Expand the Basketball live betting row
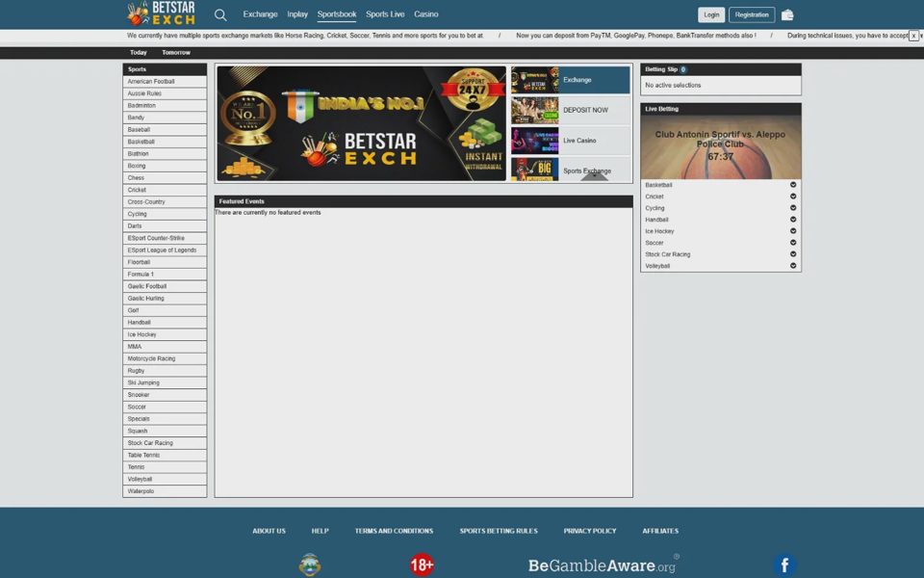This screenshot has width=924, height=578. 721,185
